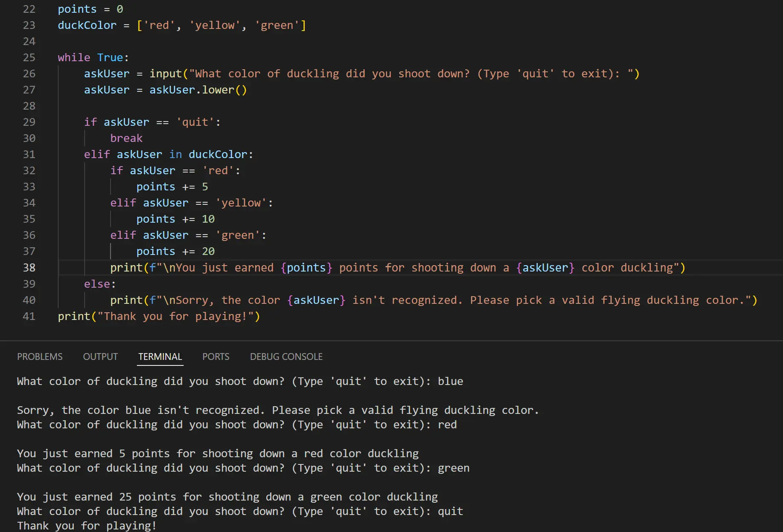The image size is (783, 532).
Task: Click the input() prompt string on line 26
Action: [411, 74]
